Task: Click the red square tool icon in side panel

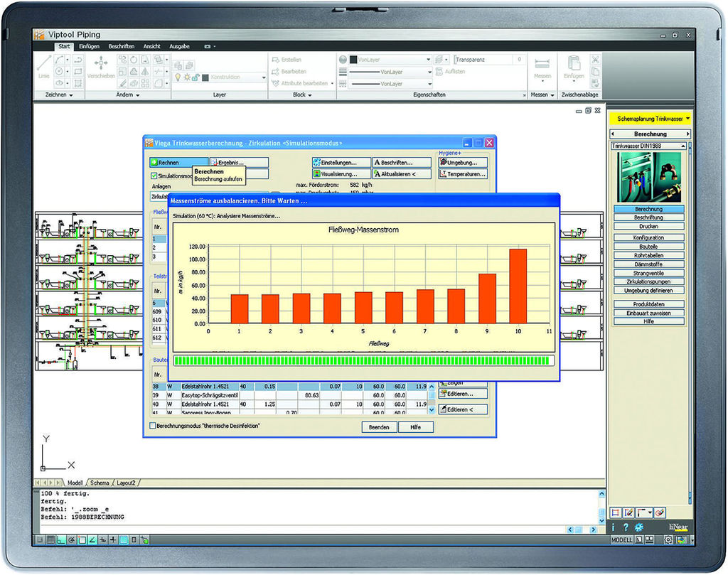Action: point(615,513)
